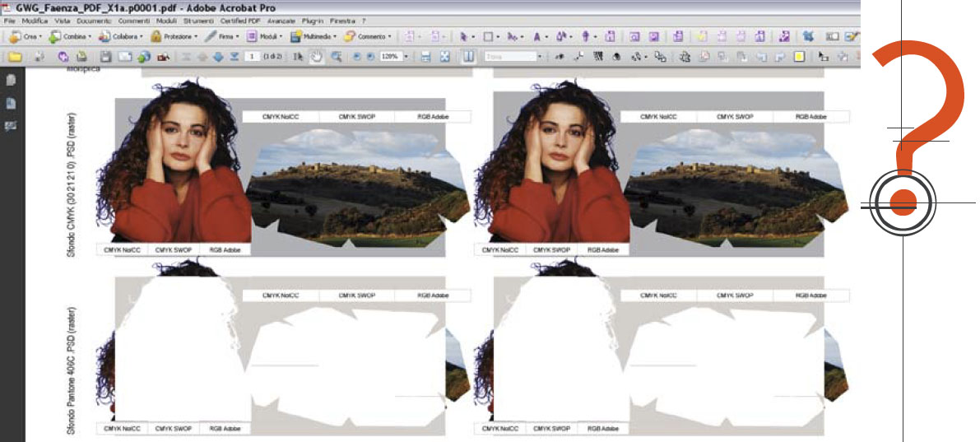Expand the Crea toolbar dropdown
Viewport: 980px width, 442px height.
[26, 37]
